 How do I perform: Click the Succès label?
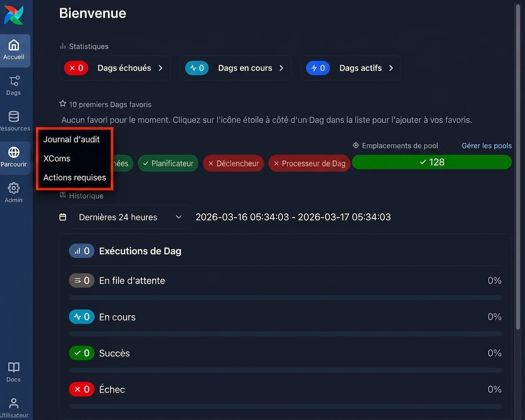[114, 353]
